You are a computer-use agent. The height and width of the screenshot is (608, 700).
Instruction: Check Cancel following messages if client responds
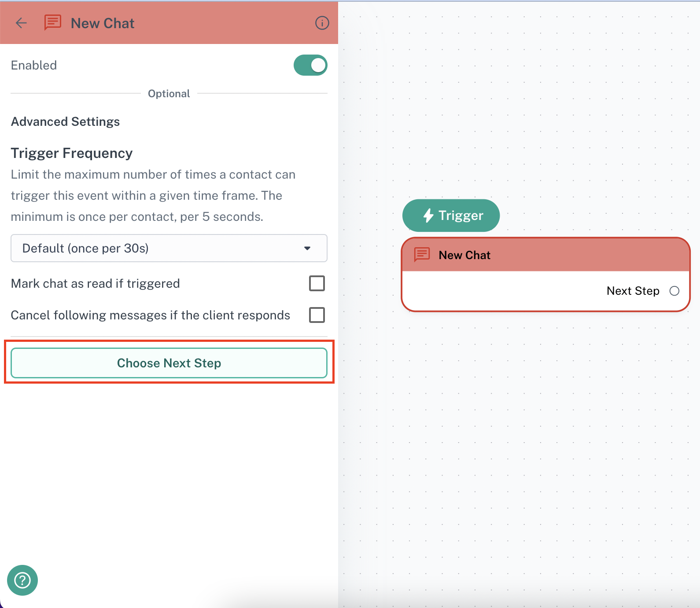click(x=317, y=315)
